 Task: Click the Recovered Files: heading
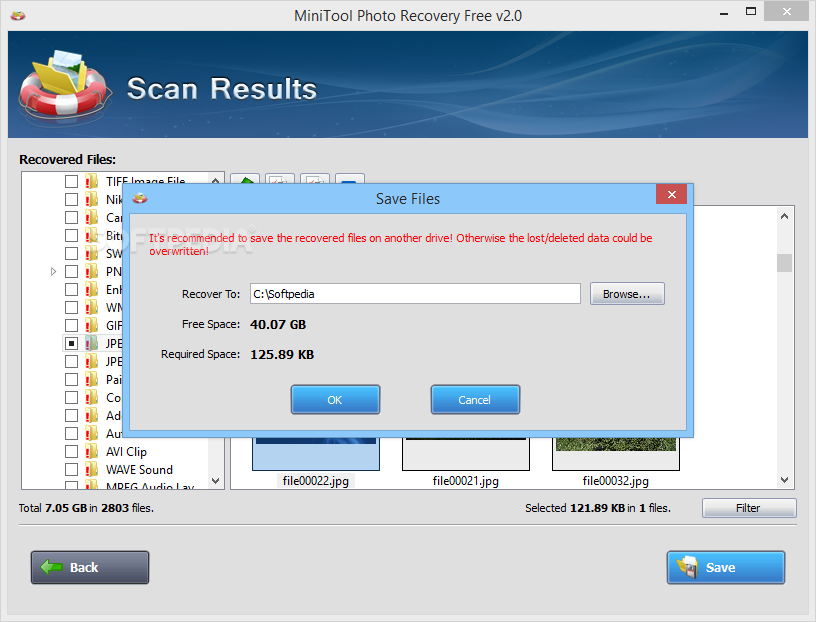click(68, 159)
